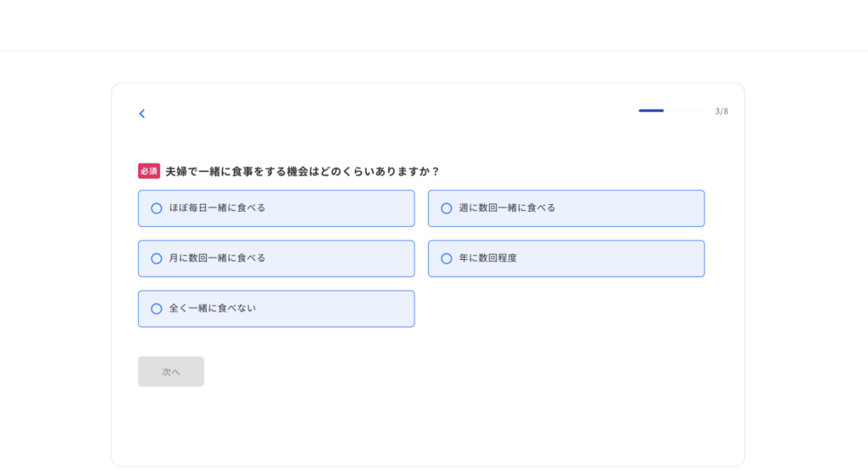The image size is (868, 471).
Task: Click the 3/8 step counter
Action: pos(721,111)
